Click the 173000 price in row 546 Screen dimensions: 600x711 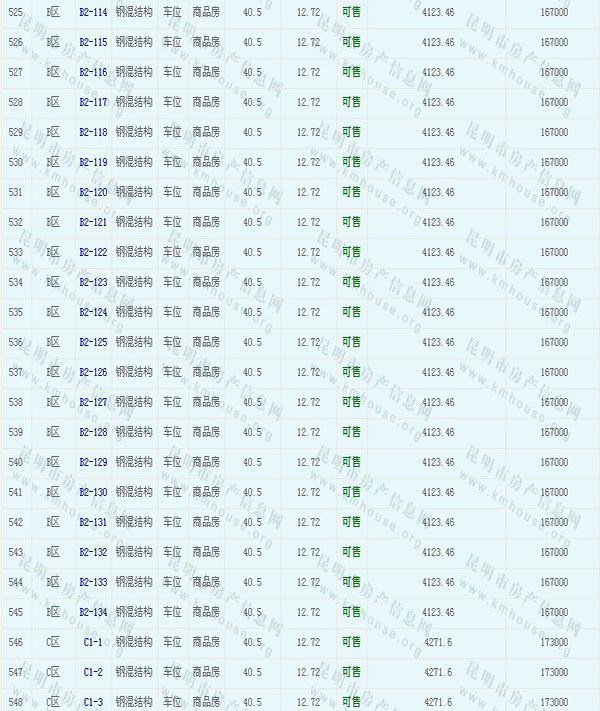553,642
